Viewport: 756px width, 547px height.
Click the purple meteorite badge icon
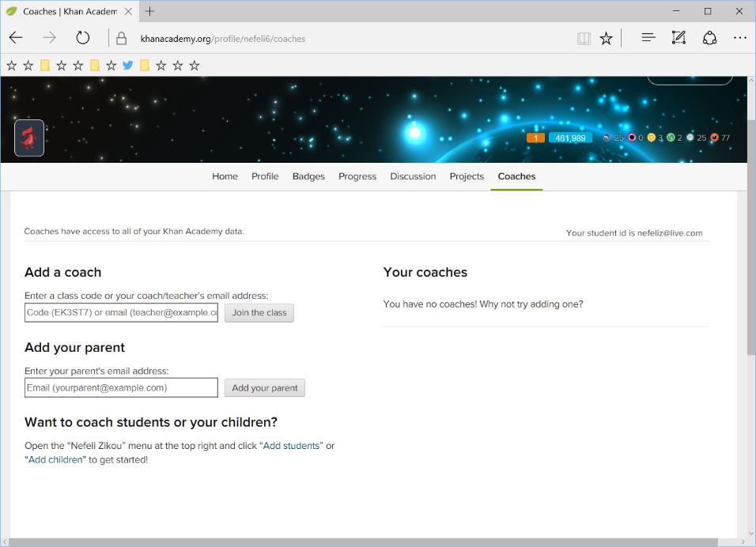click(607, 138)
